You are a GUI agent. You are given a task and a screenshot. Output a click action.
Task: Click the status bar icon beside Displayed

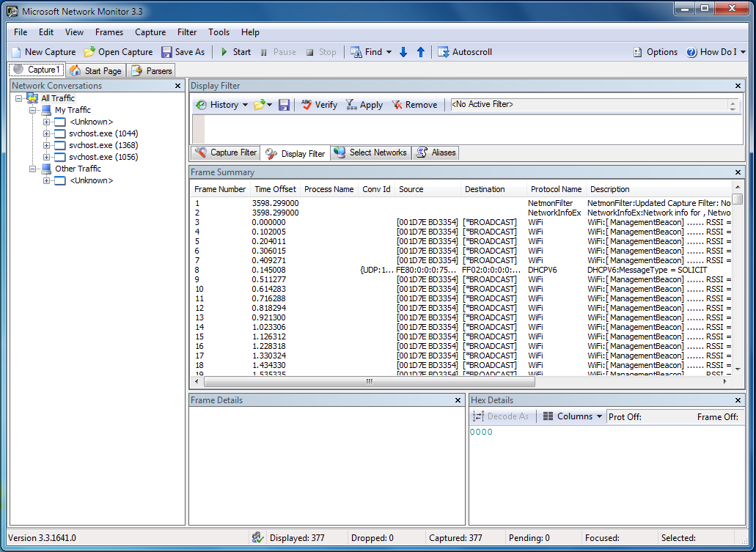click(258, 537)
